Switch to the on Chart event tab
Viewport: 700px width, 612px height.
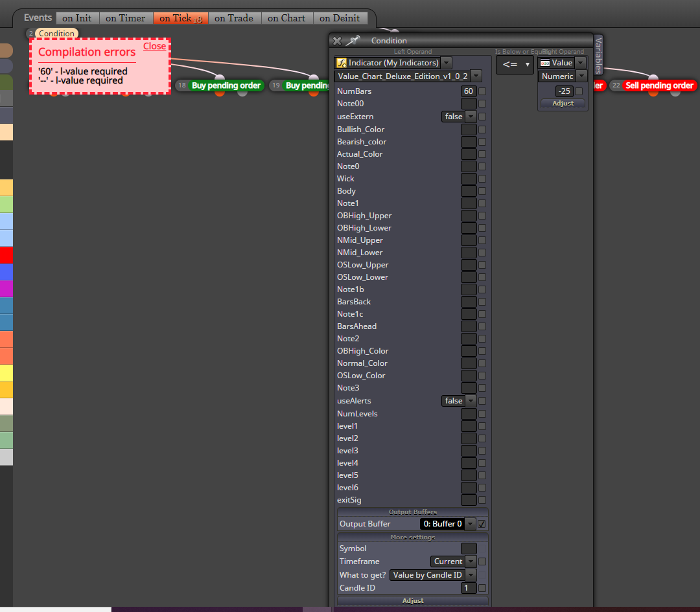pyautogui.click(x=286, y=18)
